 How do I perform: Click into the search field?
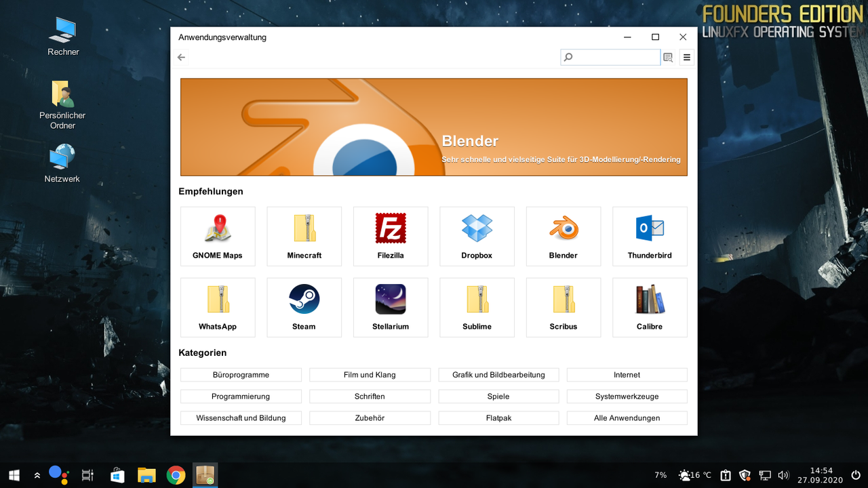pyautogui.click(x=610, y=58)
